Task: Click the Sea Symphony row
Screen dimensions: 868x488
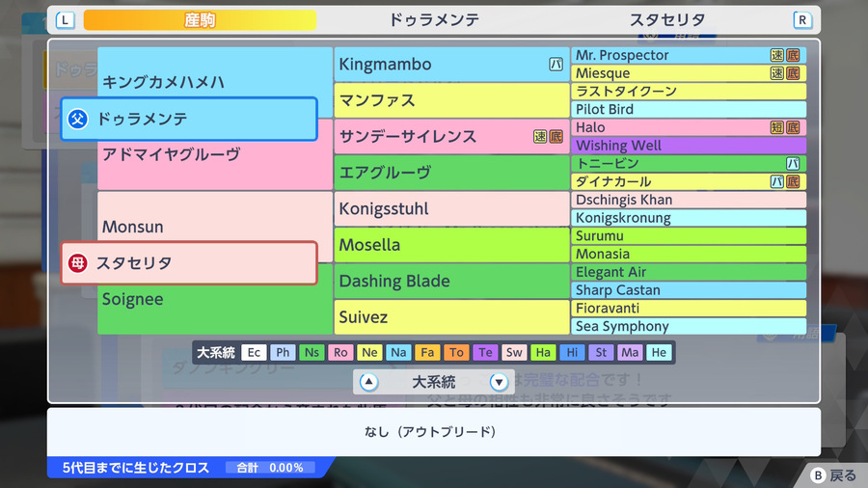Action: pos(688,326)
